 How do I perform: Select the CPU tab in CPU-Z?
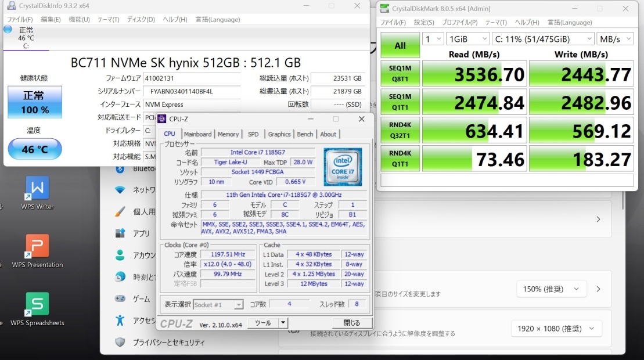(170, 134)
